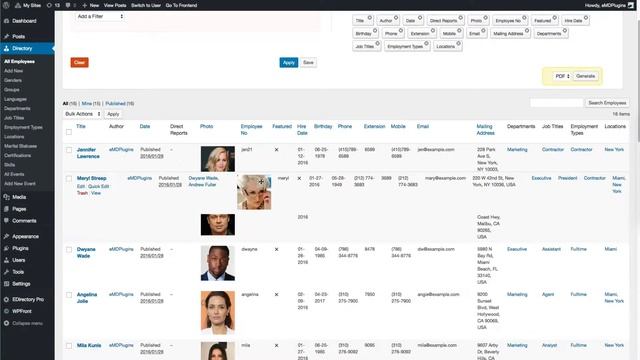Remove the Job Titles column chip

pos(378,44)
